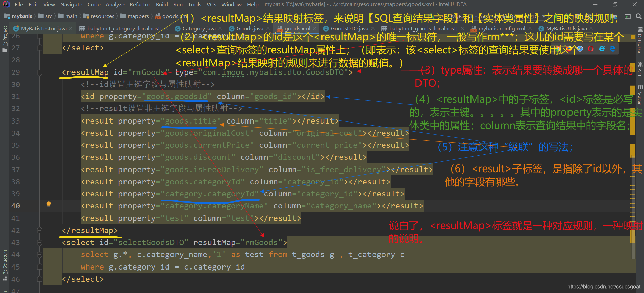Close the GoodsDTO.java tab
This screenshot has height=293, width=644.
tap(373, 29)
